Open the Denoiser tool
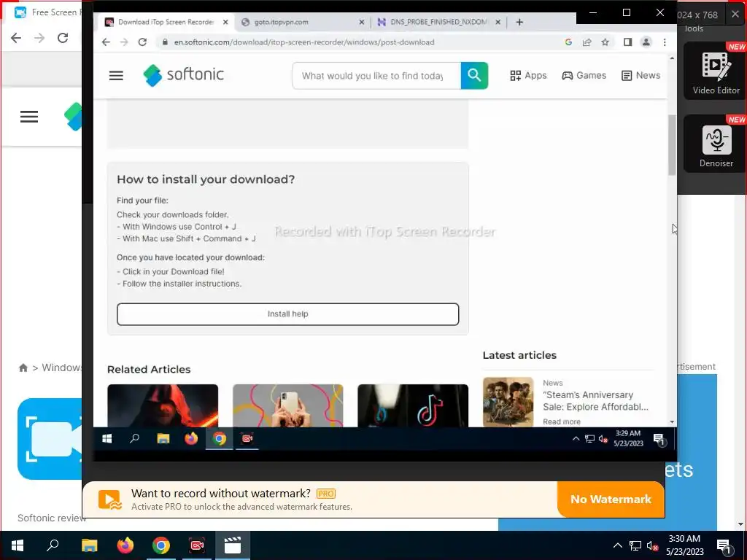The width and height of the screenshot is (747, 560). coord(716,144)
